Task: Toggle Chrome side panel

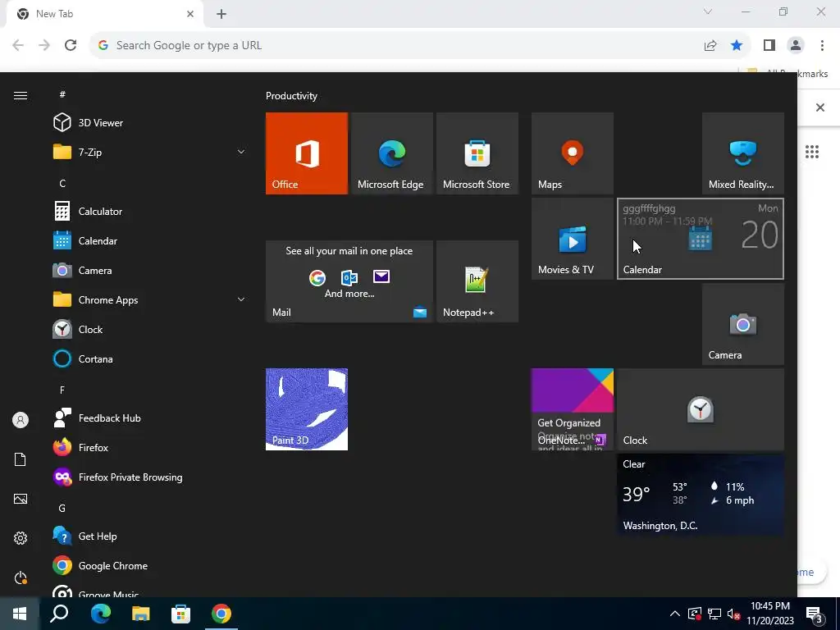Action: point(769,46)
